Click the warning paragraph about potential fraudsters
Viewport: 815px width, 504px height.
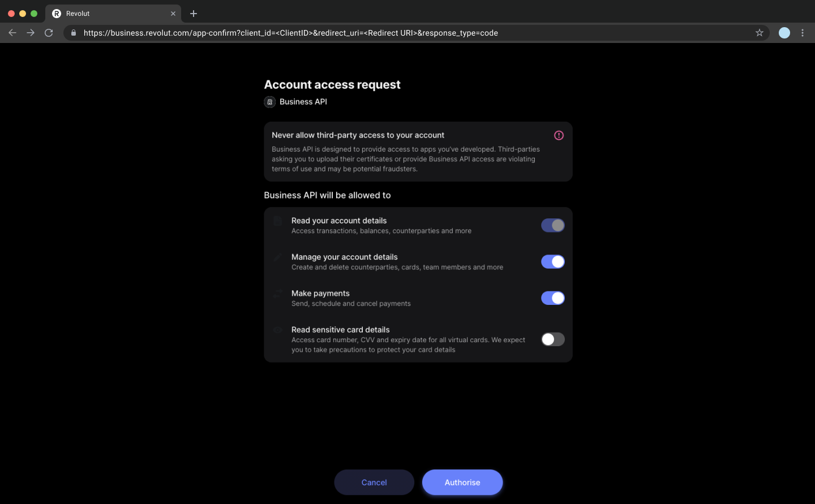tap(406, 159)
